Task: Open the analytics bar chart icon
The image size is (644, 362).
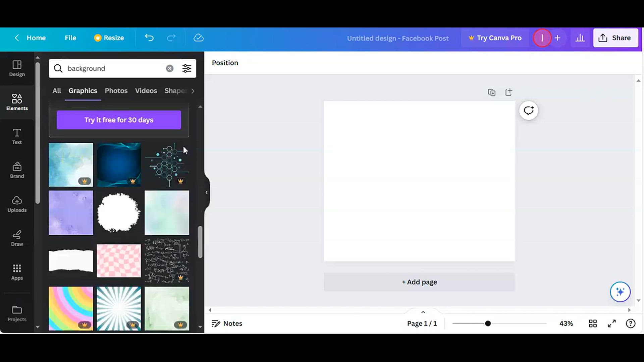Action: 580,38
